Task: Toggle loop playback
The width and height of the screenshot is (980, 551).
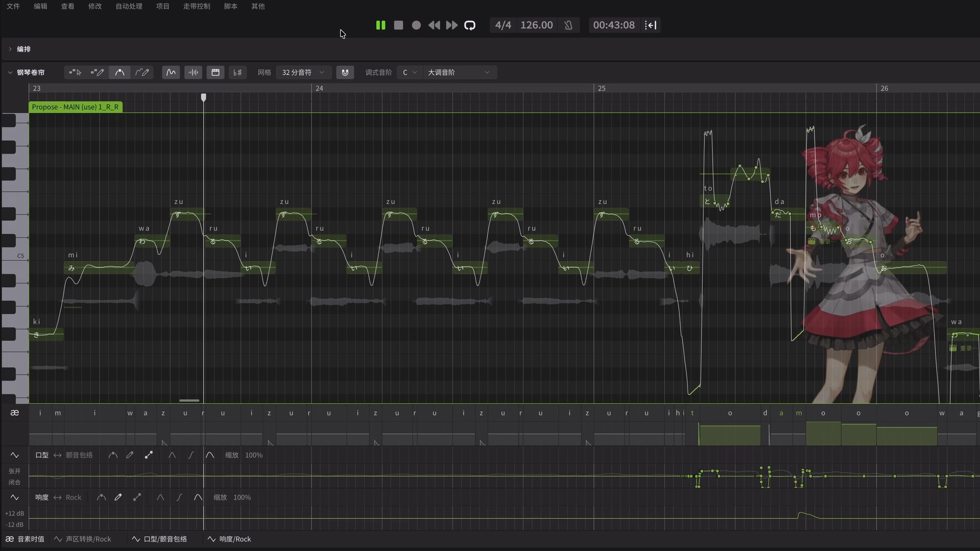Action: (x=470, y=25)
